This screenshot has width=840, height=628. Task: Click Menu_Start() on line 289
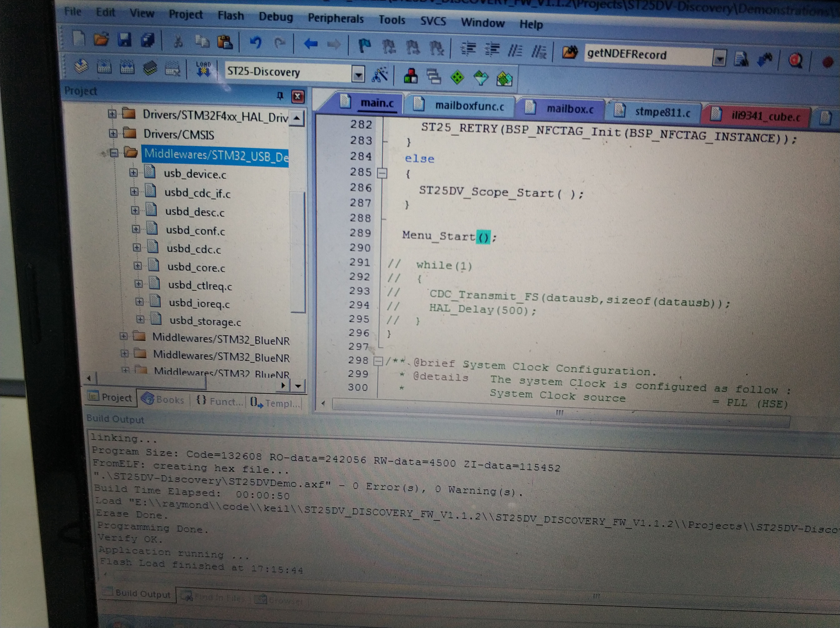[449, 236]
